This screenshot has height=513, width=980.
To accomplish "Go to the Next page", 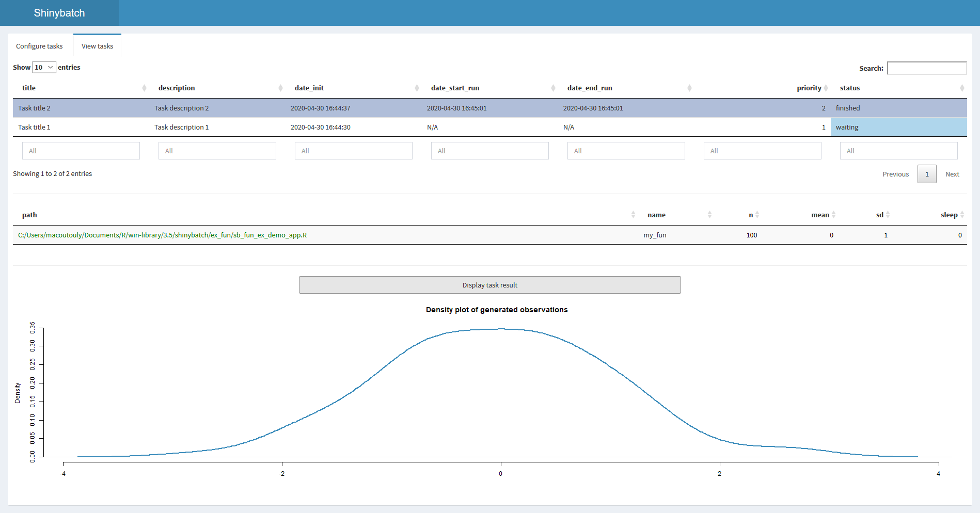I will [x=952, y=174].
